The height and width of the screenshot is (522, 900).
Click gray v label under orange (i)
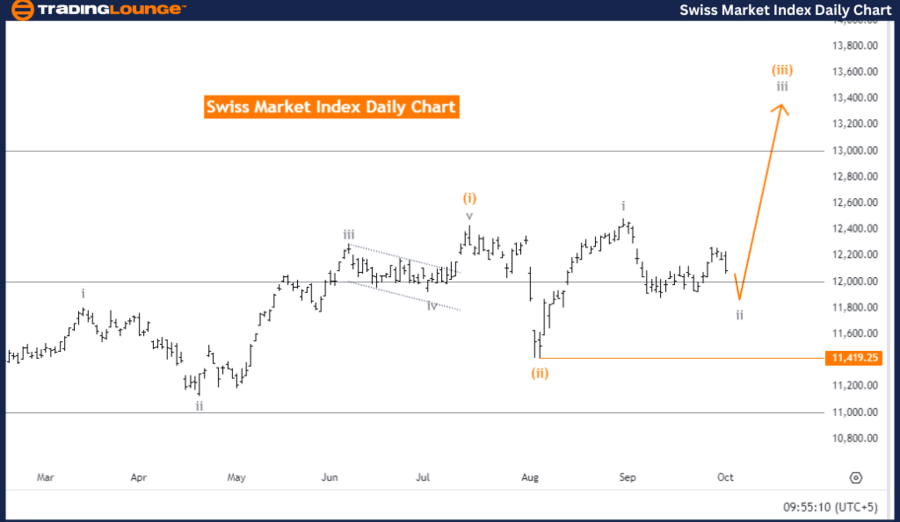coord(468,215)
